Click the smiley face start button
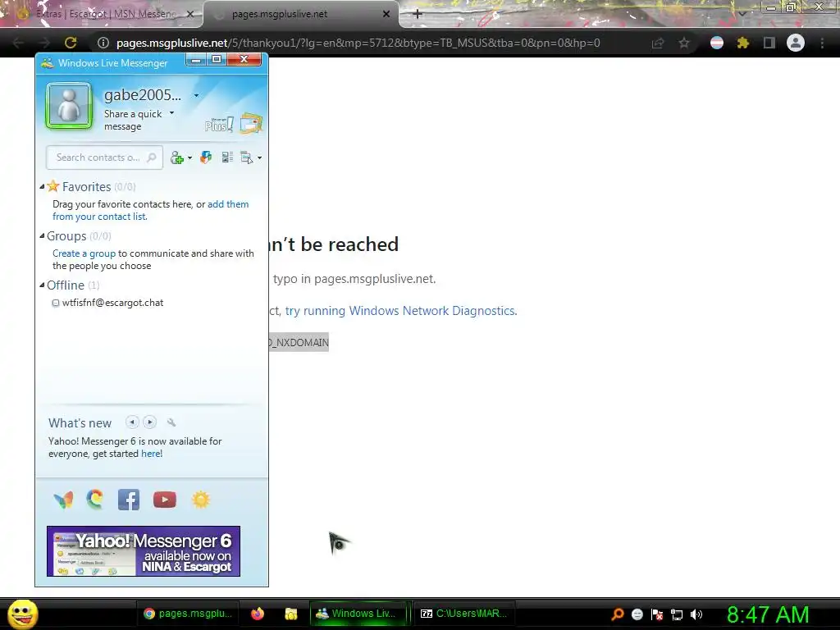 tap(23, 614)
